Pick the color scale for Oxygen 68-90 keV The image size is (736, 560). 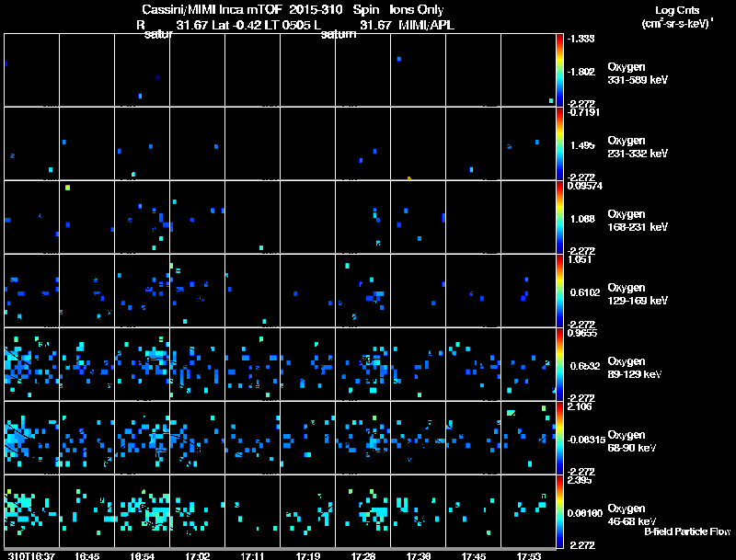(559, 438)
